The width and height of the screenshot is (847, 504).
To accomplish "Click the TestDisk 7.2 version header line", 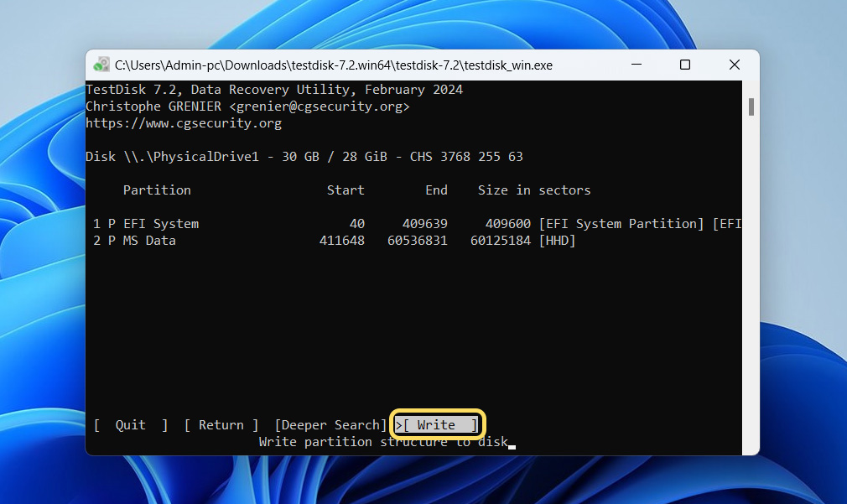I will click(274, 90).
